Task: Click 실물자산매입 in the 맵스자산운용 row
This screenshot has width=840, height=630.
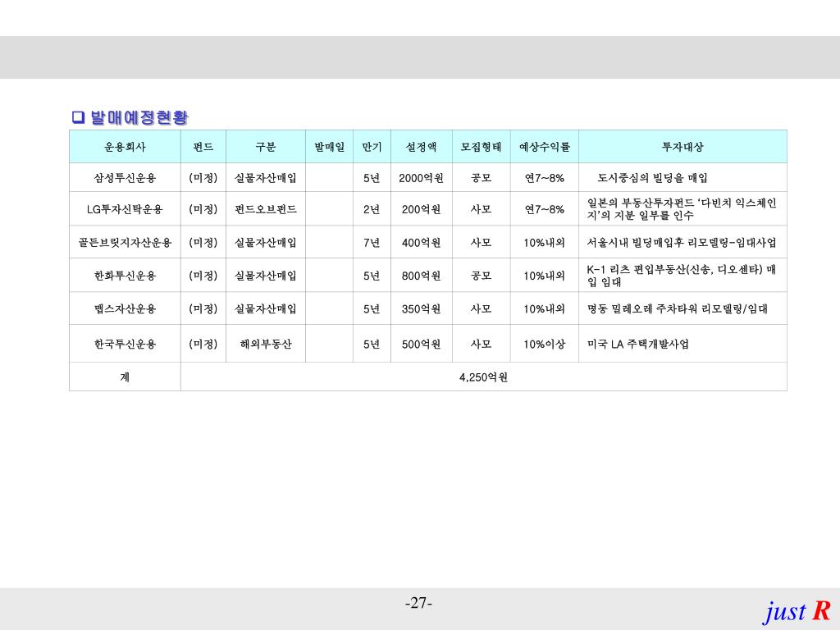Action: point(266,309)
